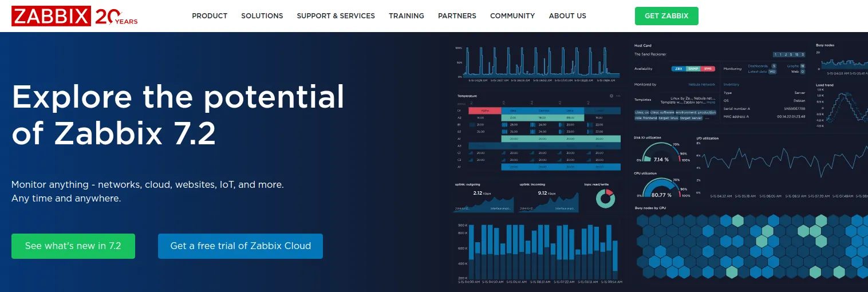This screenshot has width=868, height=292.
Task: Click the environment: production tag
Action: coord(696,113)
